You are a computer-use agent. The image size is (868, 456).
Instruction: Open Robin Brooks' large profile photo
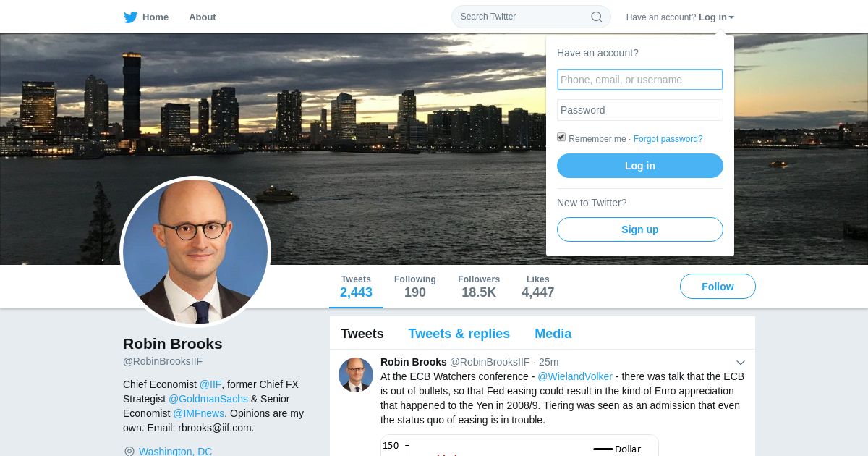(195, 252)
